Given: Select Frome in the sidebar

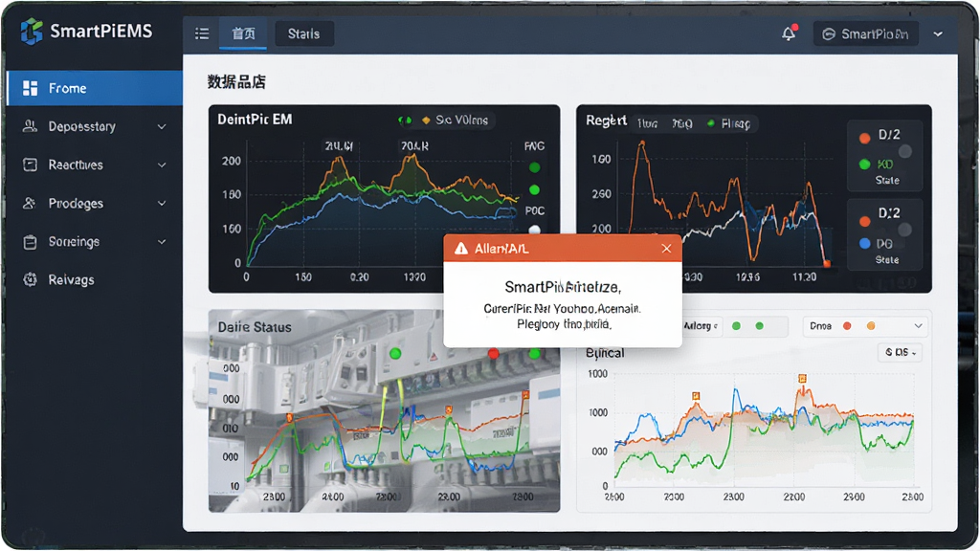Looking at the screenshot, I should point(95,88).
